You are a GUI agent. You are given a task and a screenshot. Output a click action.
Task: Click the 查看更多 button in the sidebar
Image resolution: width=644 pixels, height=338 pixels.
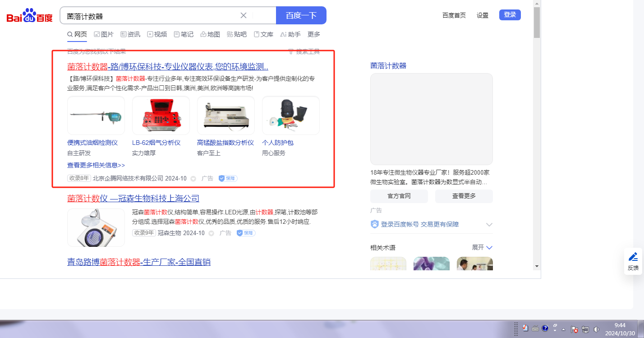464,196
